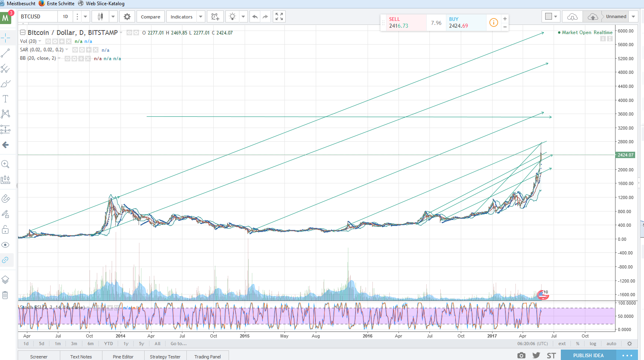Click the zoom in magnifier tool
This screenshot has height=360, width=644.
6,164
